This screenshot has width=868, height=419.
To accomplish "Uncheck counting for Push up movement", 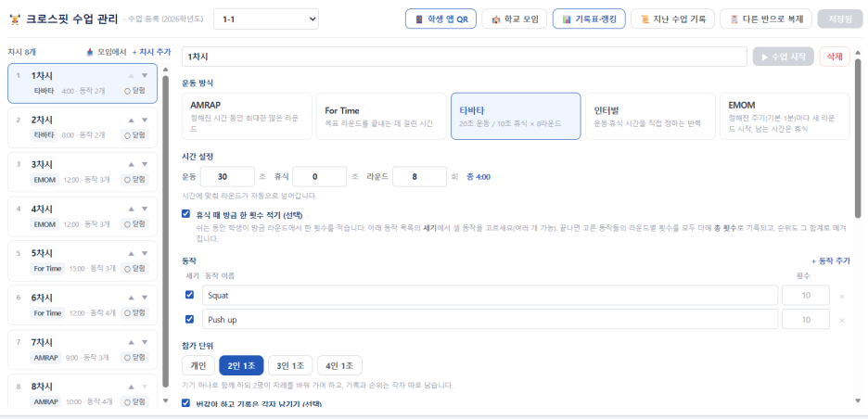I will pyautogui.click(x=189, y=319).
